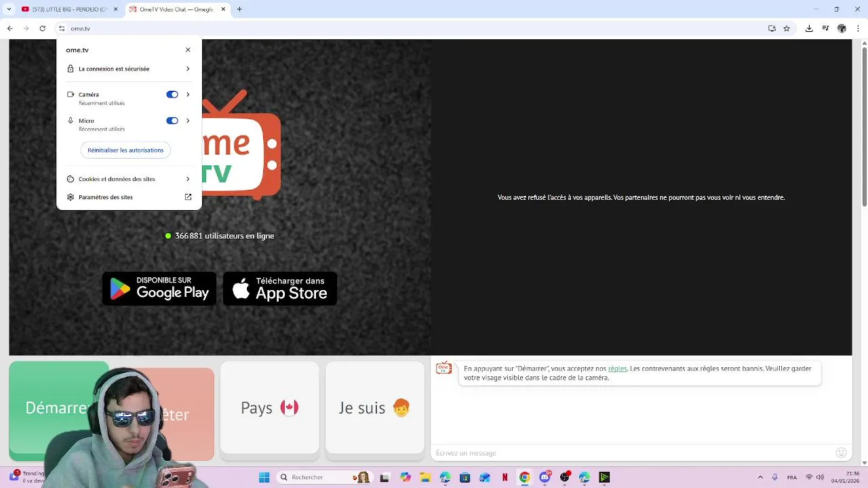This screenshot has height=488, width=868.
Task: Open a new browser tab
Action: click(x=239, y=9)
